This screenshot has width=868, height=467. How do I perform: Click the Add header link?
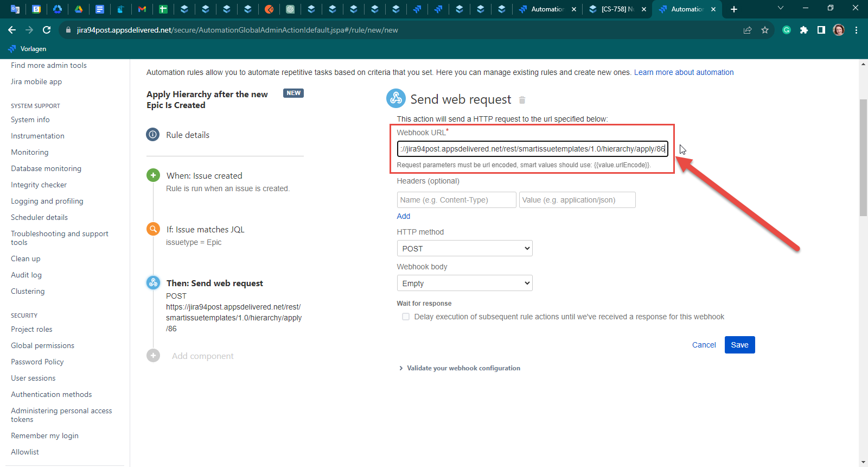click(x=404, y=216)
